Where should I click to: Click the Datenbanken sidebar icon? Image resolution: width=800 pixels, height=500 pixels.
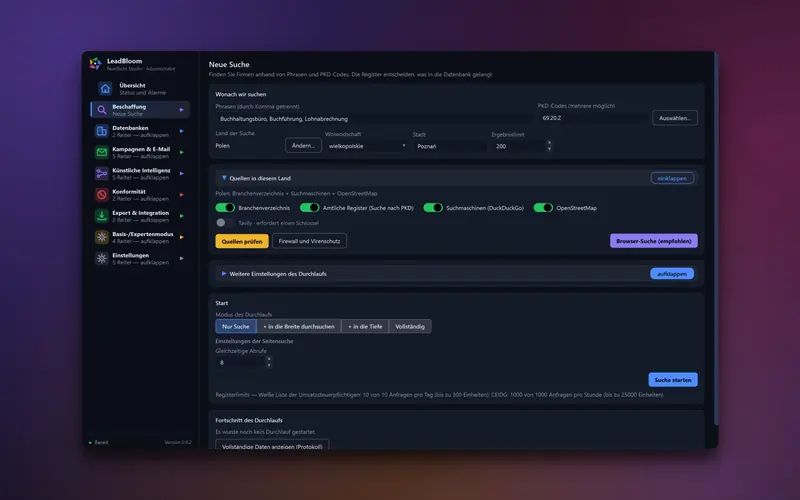click(102, 131)
